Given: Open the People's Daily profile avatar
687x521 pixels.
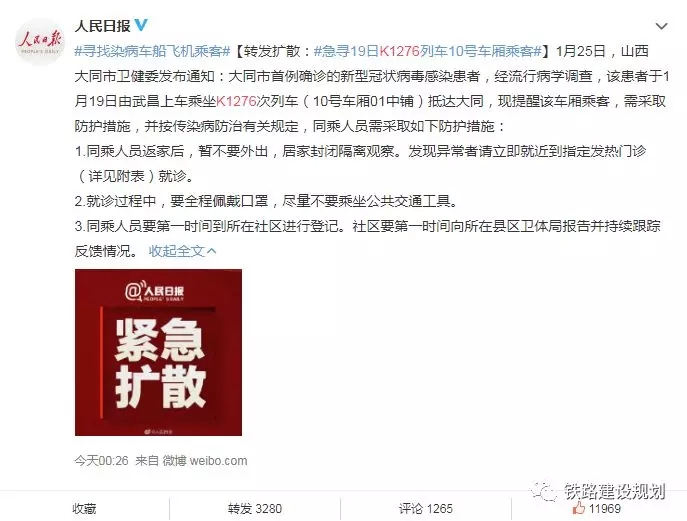Looking at the screenshot, I should click(40, 42).
